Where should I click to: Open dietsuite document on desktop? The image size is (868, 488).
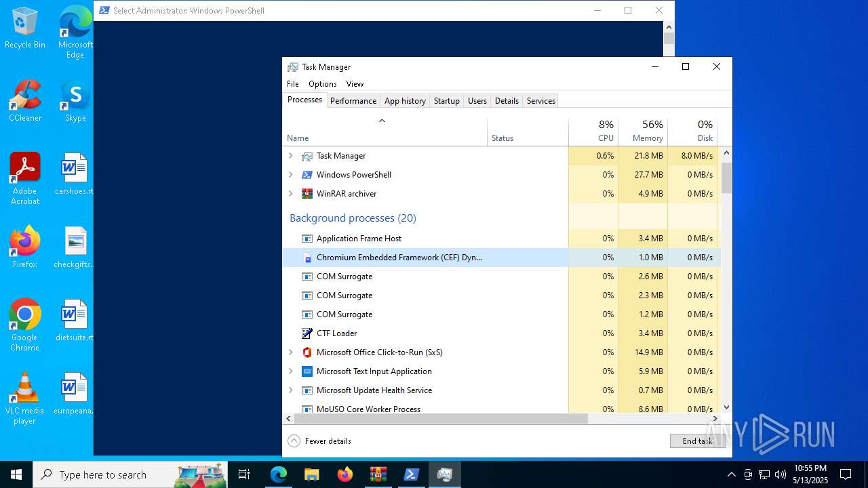click(x=75, y=321)
